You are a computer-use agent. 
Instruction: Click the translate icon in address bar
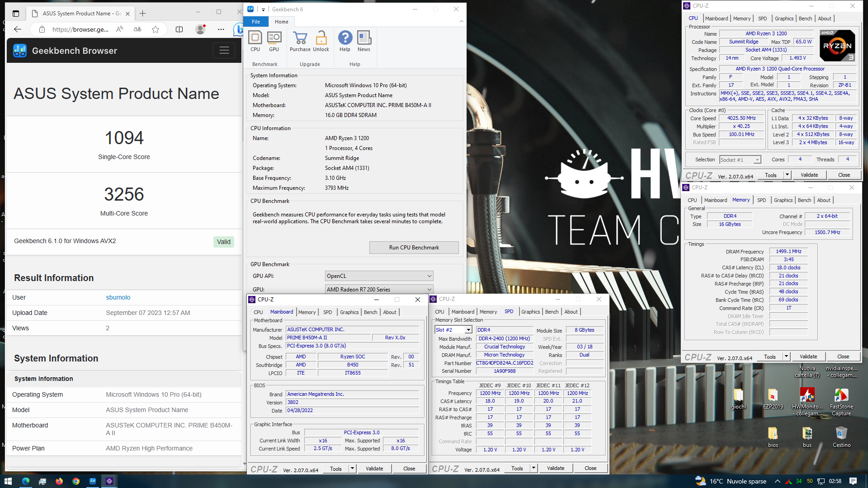[x=137, y=29]
